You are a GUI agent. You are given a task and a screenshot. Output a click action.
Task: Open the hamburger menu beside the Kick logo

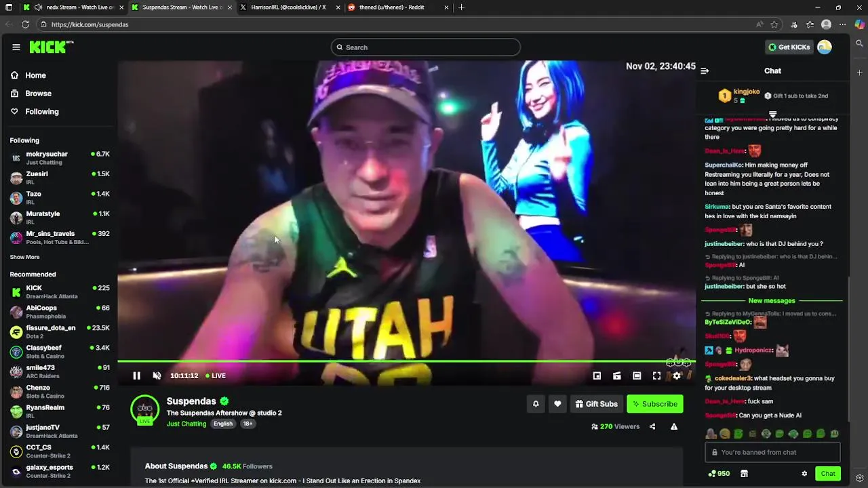pos(16,47)
